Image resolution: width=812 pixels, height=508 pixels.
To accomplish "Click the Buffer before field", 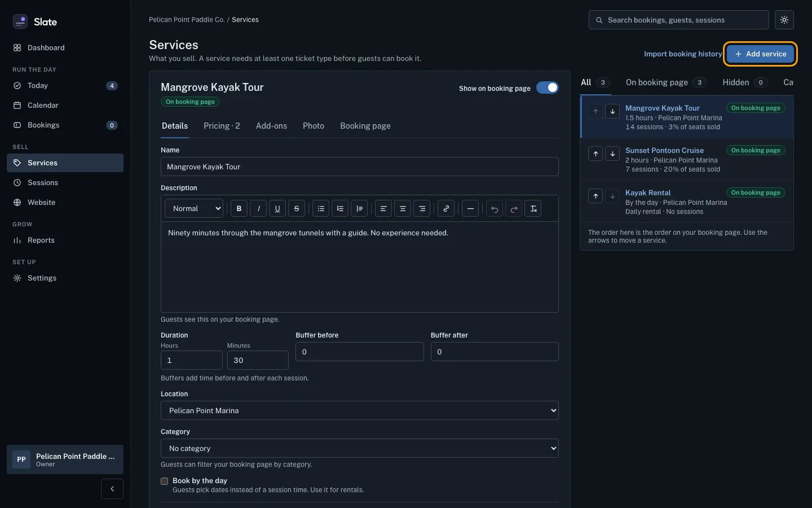I will [x=360, y=352].
